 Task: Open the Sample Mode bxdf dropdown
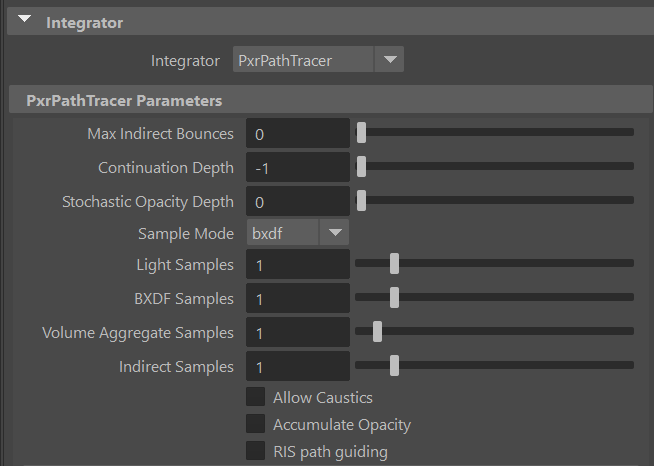(297, 233)
